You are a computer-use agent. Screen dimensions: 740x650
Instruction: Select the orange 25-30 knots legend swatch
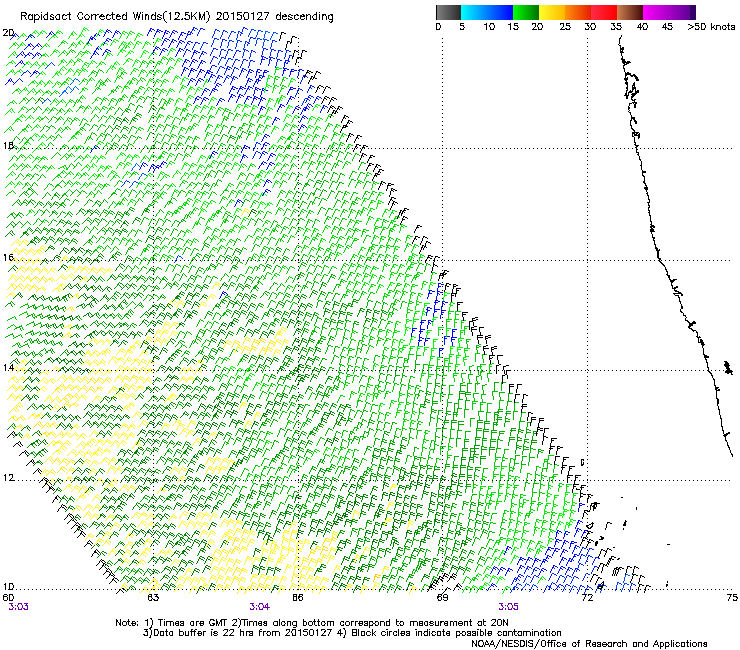tap(577, 12)
